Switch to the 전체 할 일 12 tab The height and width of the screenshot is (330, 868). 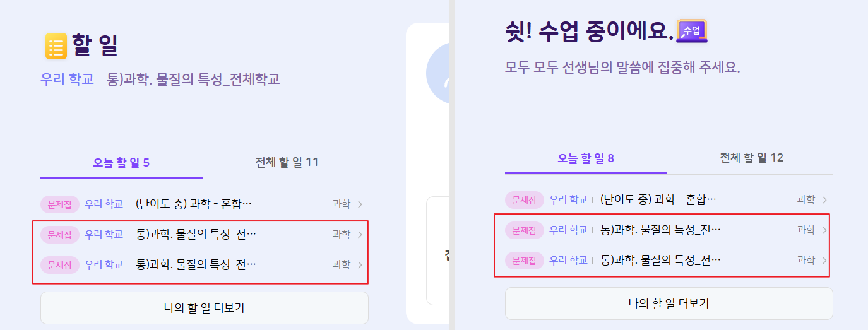[x=751, y=158]
